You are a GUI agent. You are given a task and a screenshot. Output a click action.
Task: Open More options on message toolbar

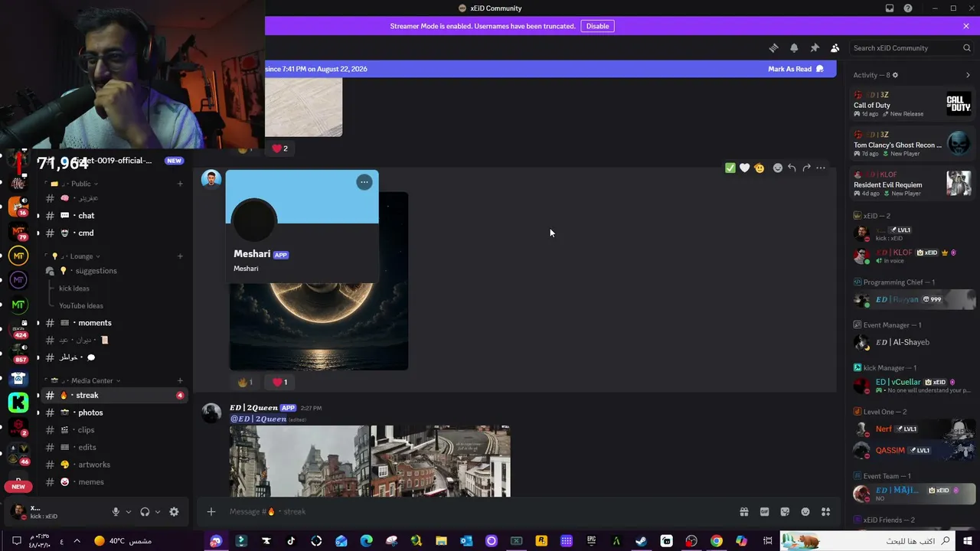point(821,168)
